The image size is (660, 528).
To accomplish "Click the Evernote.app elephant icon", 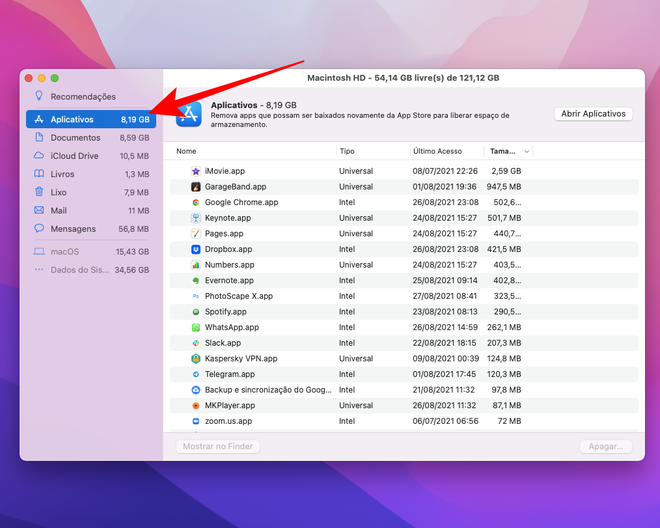I will pyautogui.click(x=196, y=280).
